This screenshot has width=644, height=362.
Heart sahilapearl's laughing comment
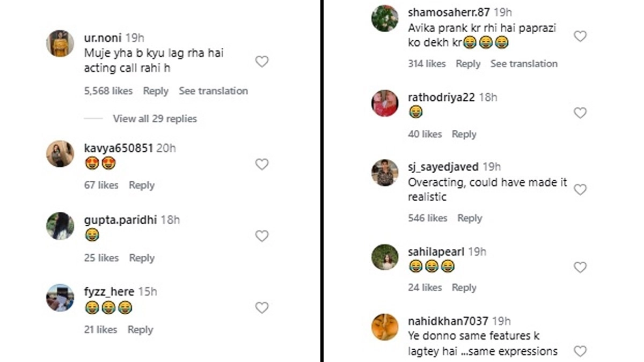(580, 267)
